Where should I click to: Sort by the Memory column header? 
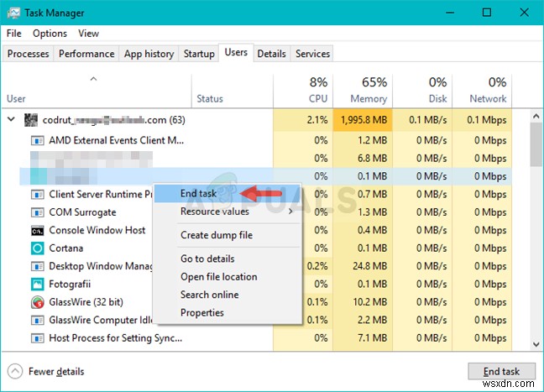coord(363,91)
